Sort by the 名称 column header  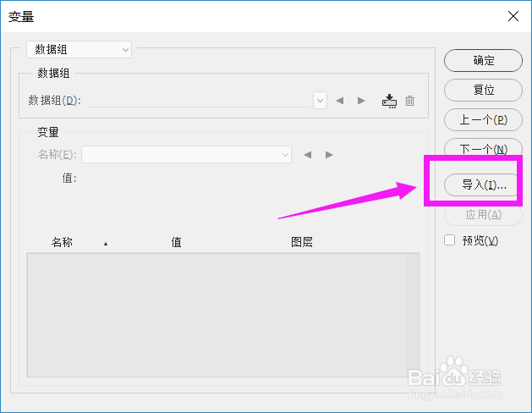pos(62,242)
